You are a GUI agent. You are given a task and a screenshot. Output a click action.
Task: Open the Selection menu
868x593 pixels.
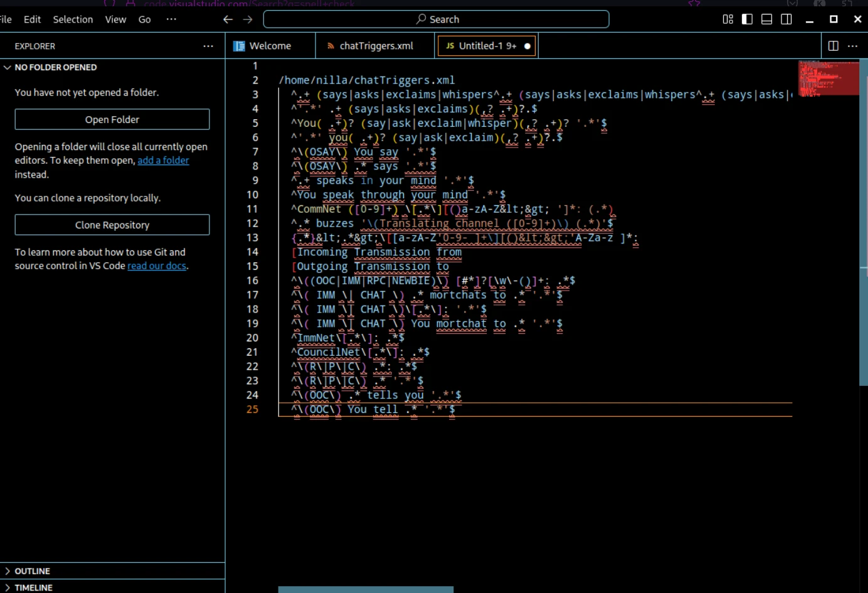coord(73,19)
